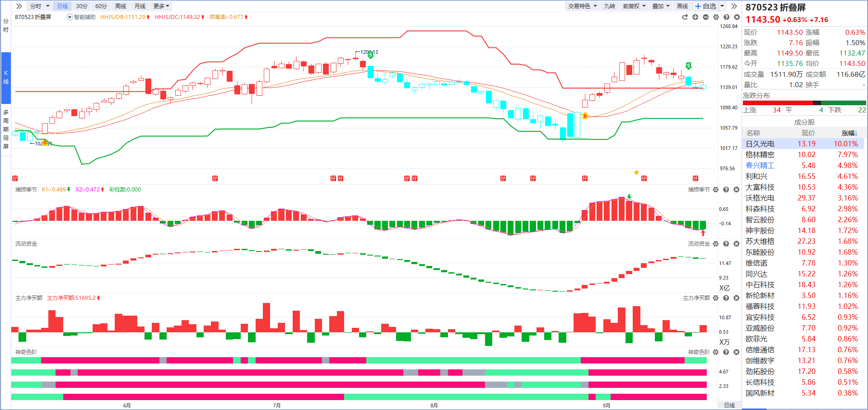Sort list by 名称 column header

coord(753,133)
